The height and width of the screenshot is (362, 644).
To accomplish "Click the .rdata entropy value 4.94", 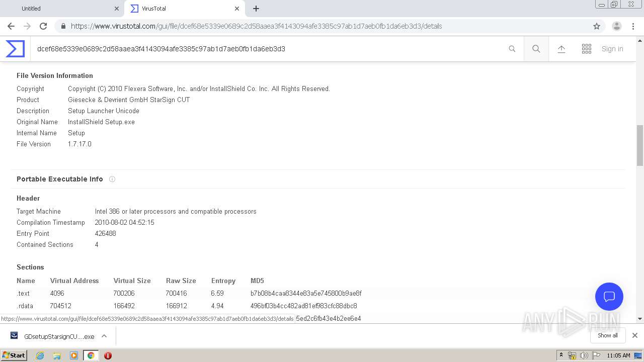I will pyautogui.click(x=217, y=306).
